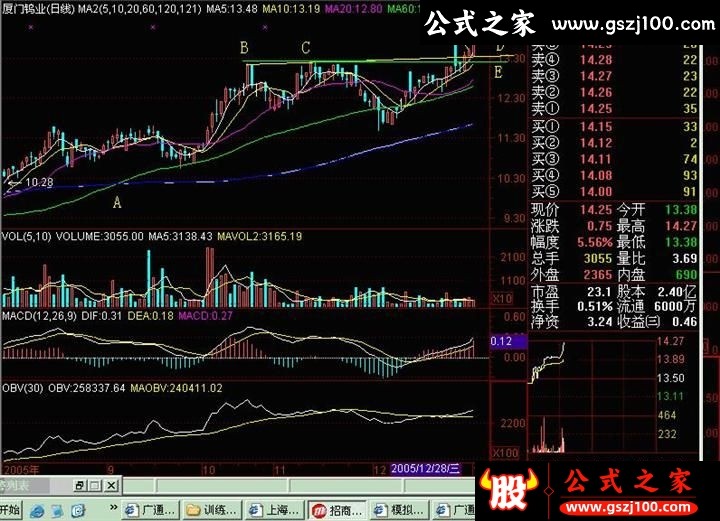Click the third quick launch icon beside the chevron
The height and width of the screenshot is (521, 720).
[x=78, y=511]
